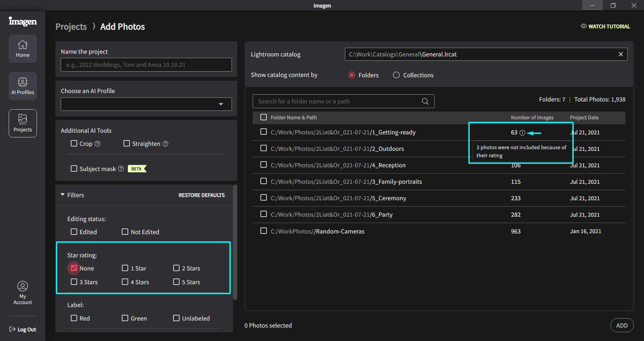Screen dimensions: 644x341
Task: Check the Unlabeled filter
Action: tap(176, 318)
